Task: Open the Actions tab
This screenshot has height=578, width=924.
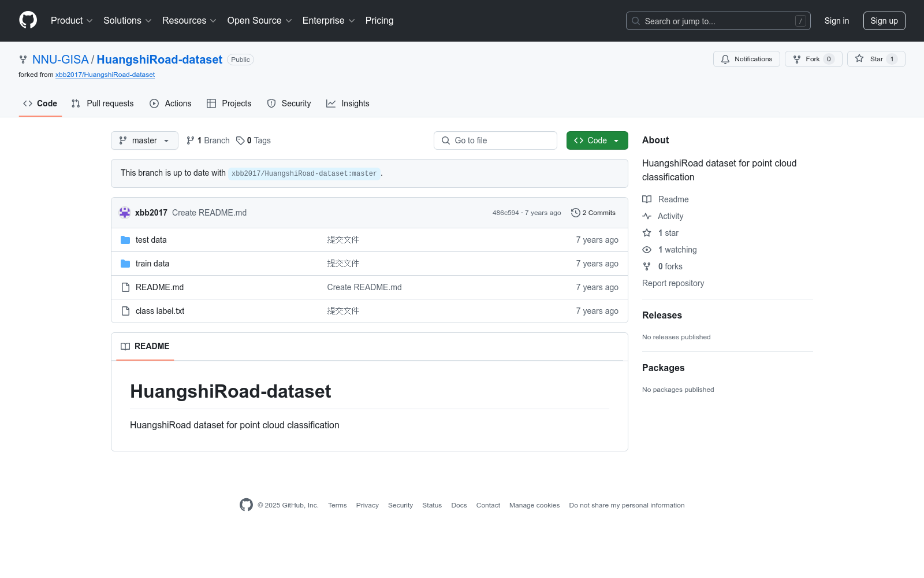Action: click(x=170, y=103)
